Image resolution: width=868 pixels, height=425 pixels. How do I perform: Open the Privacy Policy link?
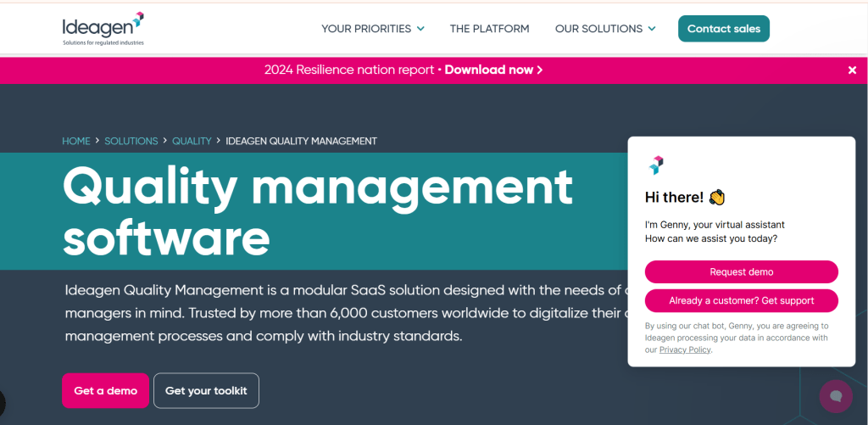[685, 350]
